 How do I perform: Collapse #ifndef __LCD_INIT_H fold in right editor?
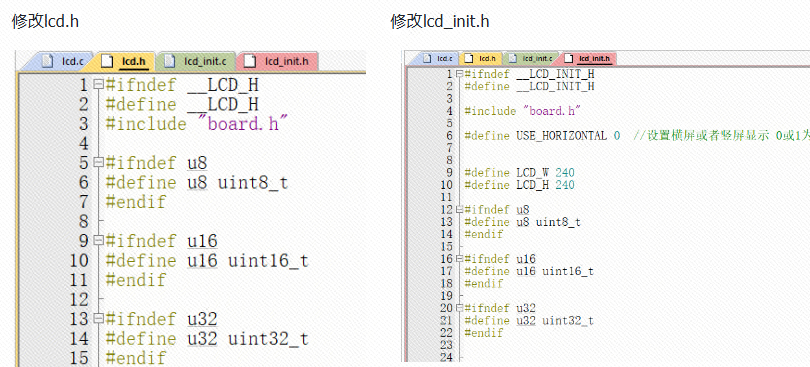(x=459, y=74)
